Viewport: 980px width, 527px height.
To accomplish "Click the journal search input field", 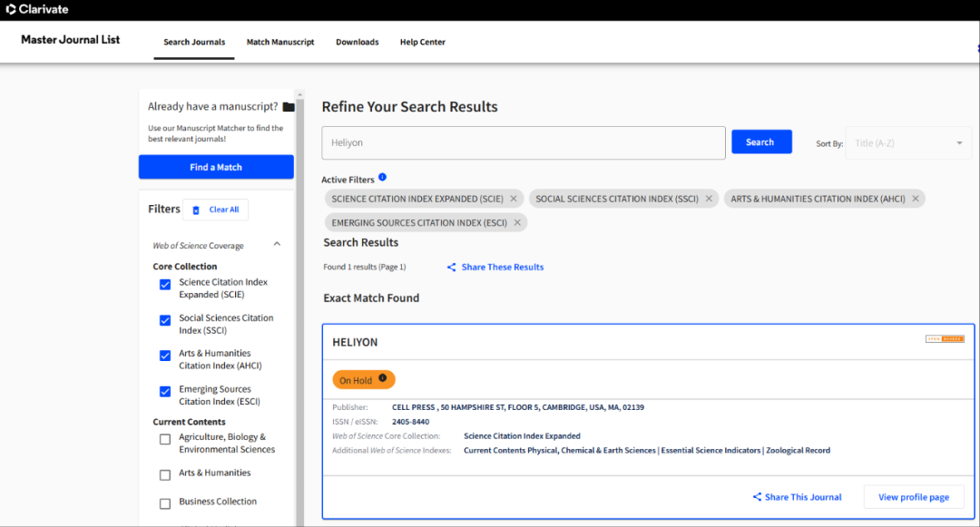I will pos(524,143).
